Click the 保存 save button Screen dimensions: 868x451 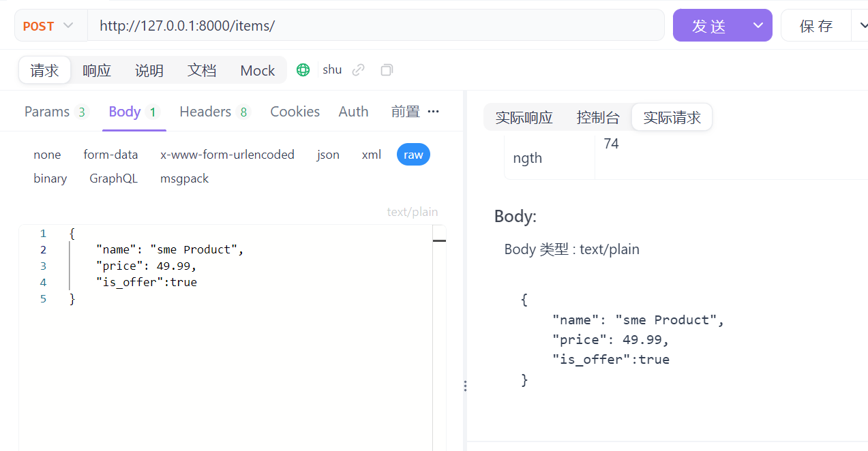(816, 26)
